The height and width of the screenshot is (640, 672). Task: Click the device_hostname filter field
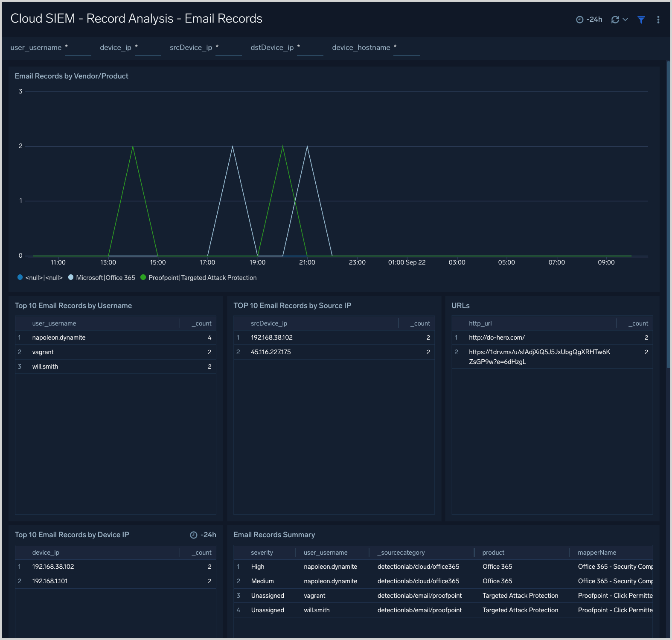coord(407,48)
